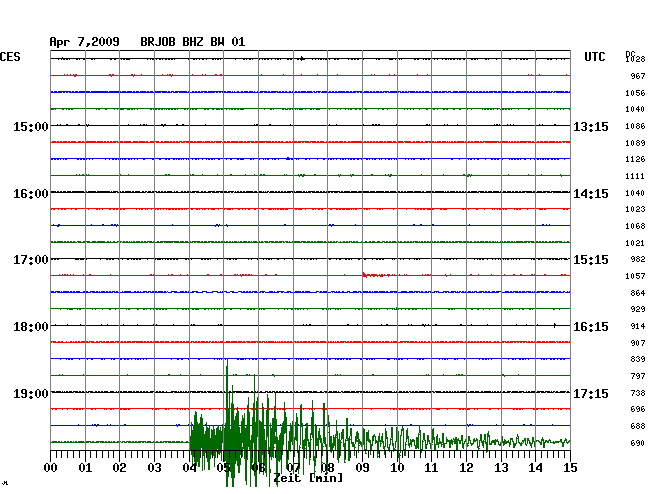Click the x-axis tick label '10'
The image size is (650, 494).
tap(397, 468)
